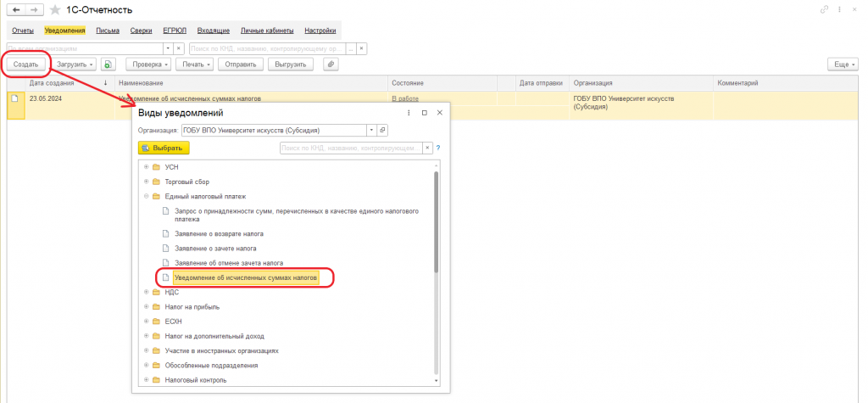Switch to the Входящие tab

click(213, 31)
